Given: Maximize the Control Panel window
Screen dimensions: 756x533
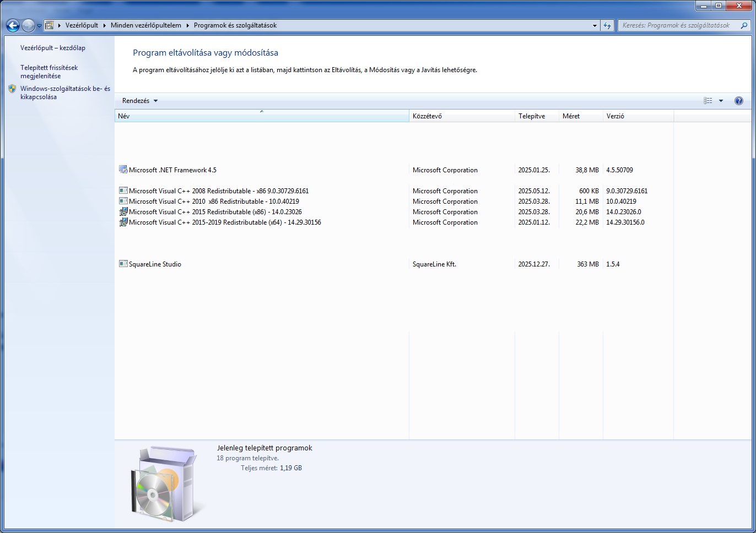Looking at the screenshot, I should point(719,6).
